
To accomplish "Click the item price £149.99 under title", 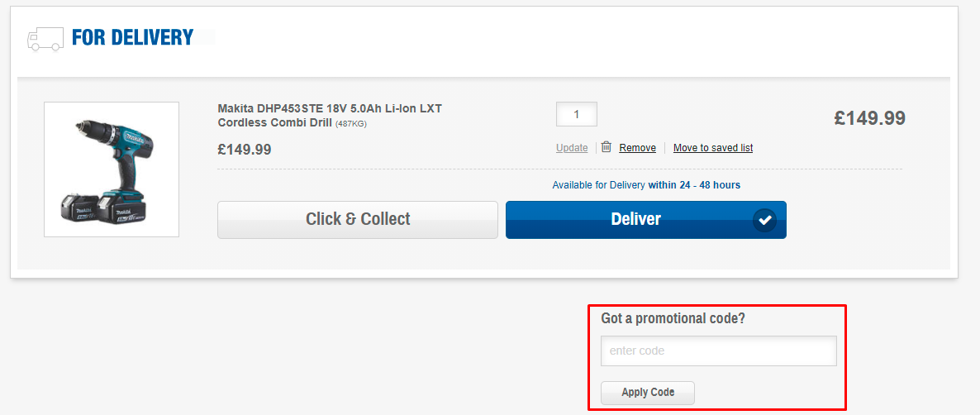I will [245, 150].
